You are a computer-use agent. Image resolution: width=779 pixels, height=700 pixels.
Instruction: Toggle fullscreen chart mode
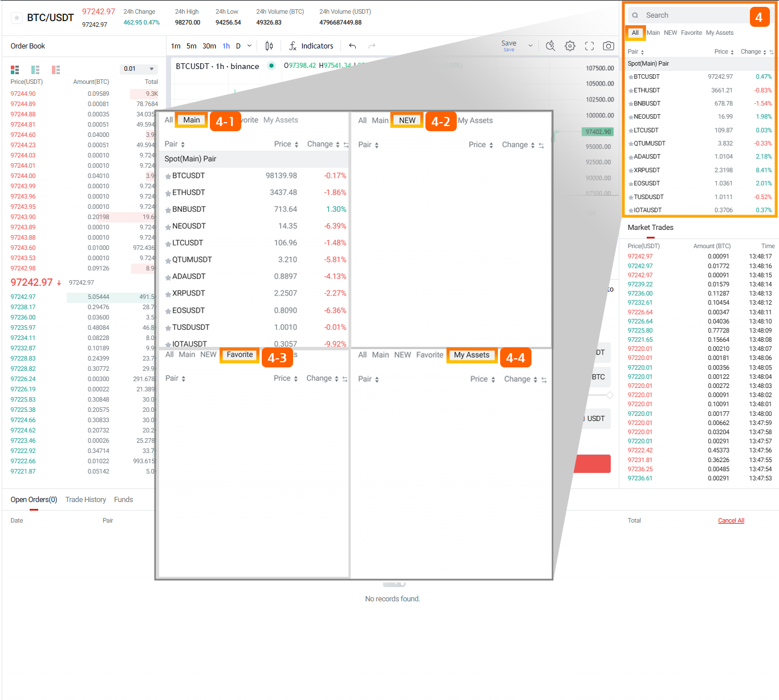click(589, 46)
